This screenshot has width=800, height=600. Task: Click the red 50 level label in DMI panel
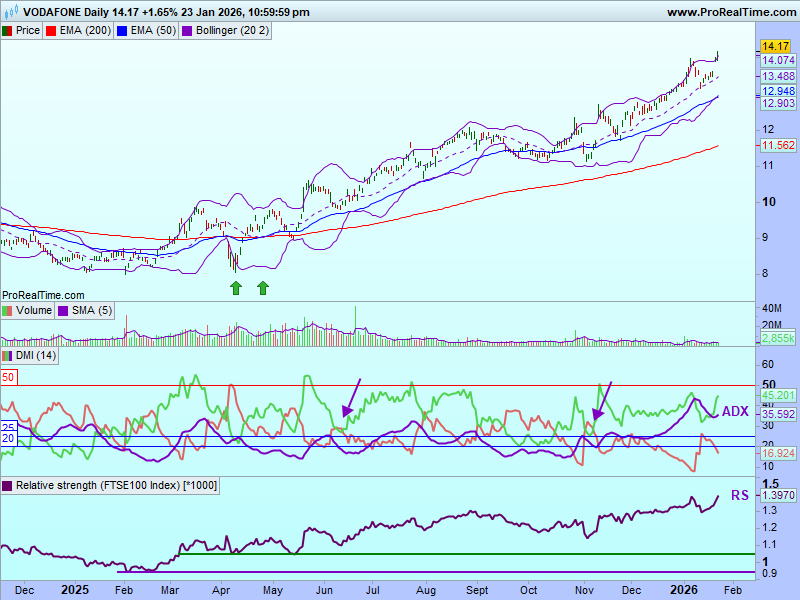[8, 377]
